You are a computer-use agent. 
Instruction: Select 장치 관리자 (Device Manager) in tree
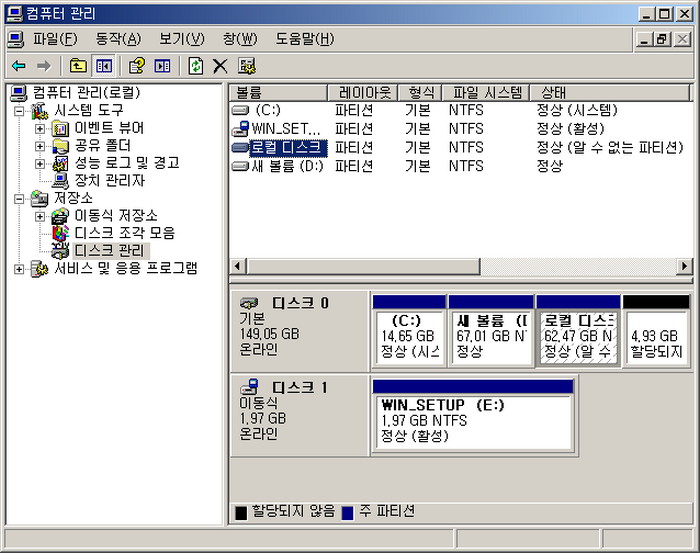[x=109, y=181]
